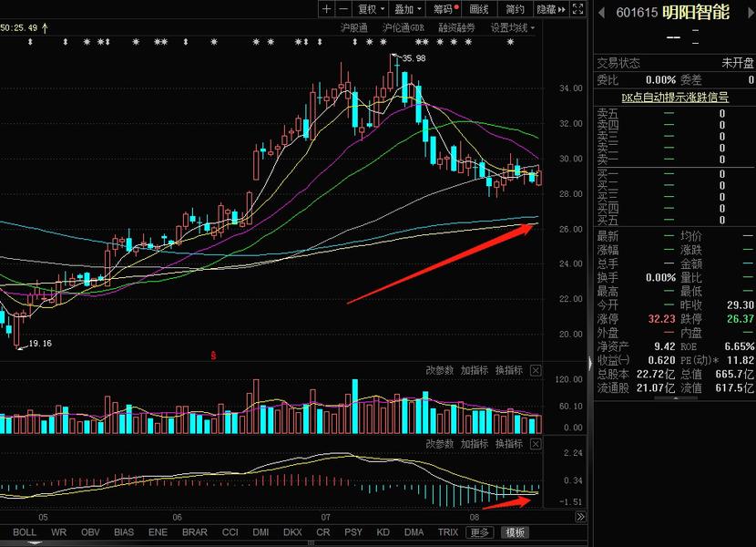Open DK点自动提示涨跌信号 link

(x=674, y=96)
